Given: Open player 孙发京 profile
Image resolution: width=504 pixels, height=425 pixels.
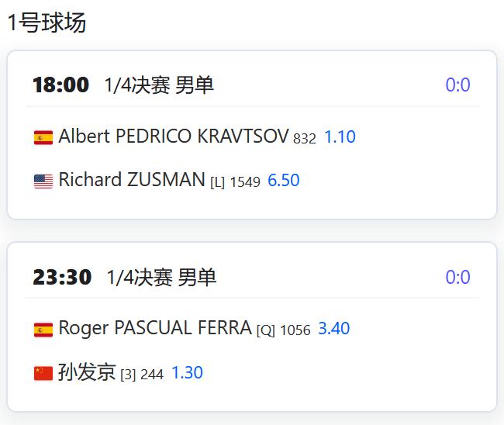Looking at the screenshot, I should pyautogui.click(x=87, y=372).
